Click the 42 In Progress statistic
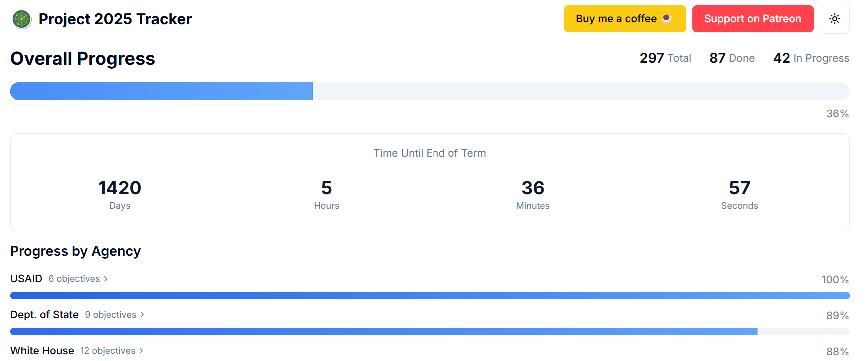The image size is (868, 361). click(811, 58)
